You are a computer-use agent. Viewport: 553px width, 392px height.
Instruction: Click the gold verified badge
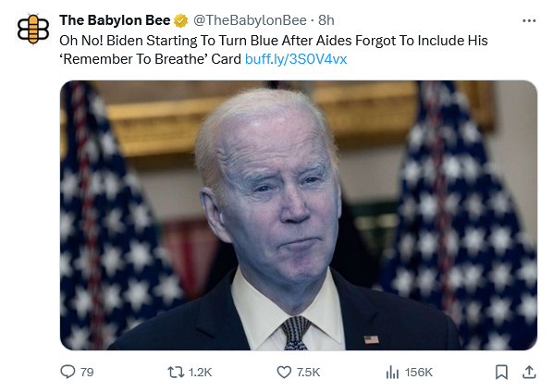180,20
